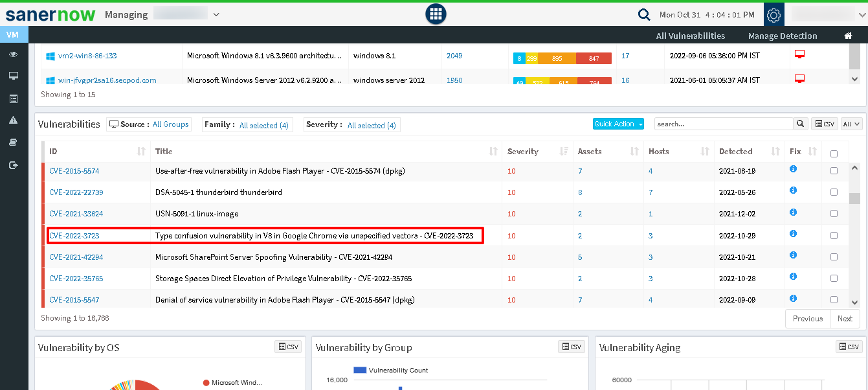Click the Next pagination button
868x390 pixels.
[845, 318]
